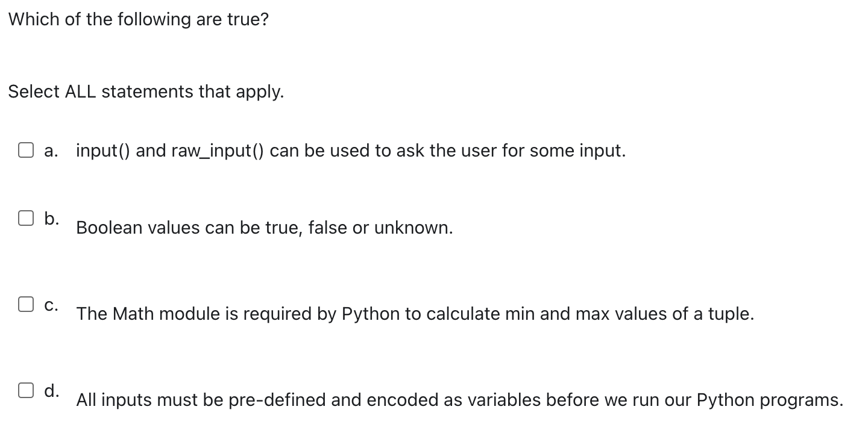
Task: Choose the input() and raw_input() statement text
Action: click(351, 151)
